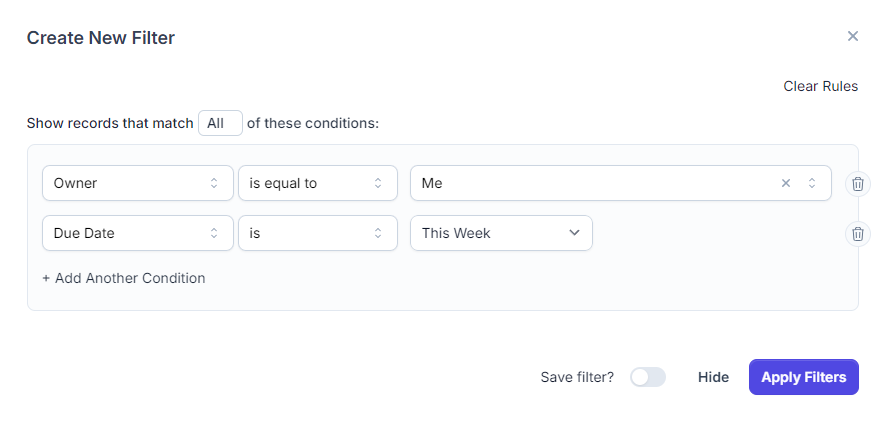
Task: Click Apply Filters
Action: 804,377
